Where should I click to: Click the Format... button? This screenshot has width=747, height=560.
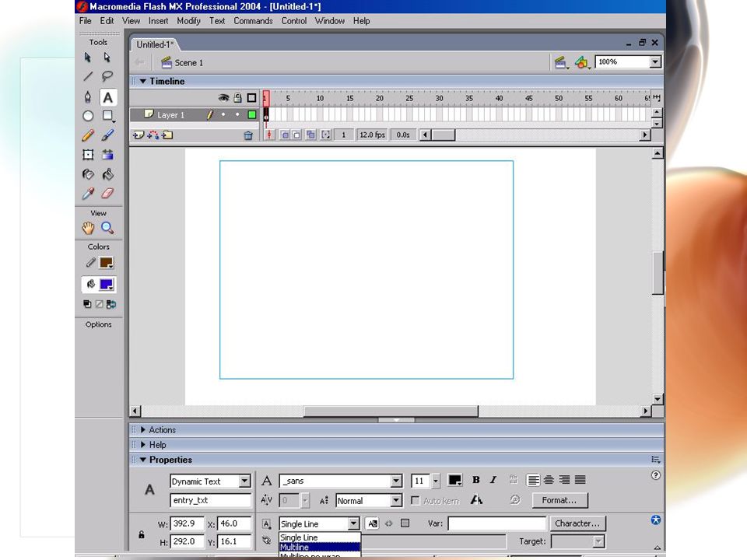(559, 500)
